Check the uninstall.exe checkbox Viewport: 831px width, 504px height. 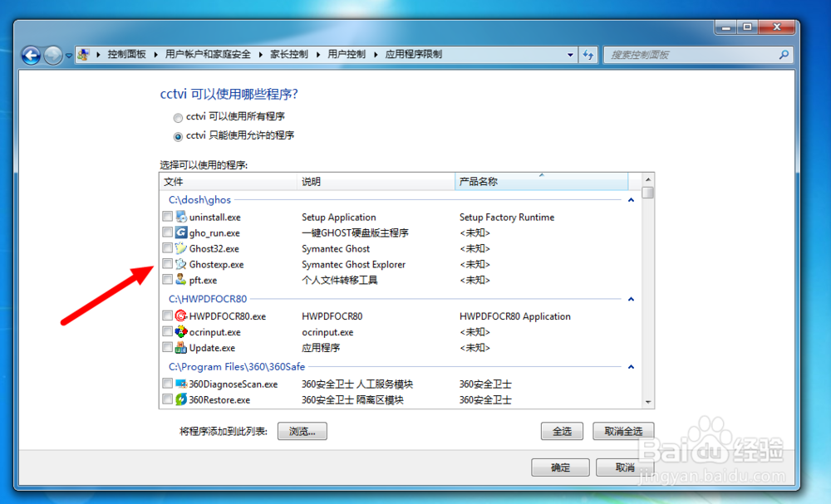coord(168,217)
